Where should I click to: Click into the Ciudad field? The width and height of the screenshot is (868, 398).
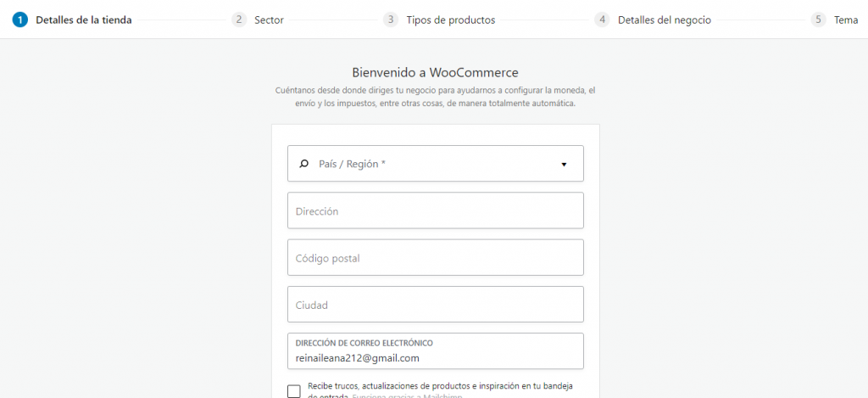pyautogui.click(x=435, y=305)
